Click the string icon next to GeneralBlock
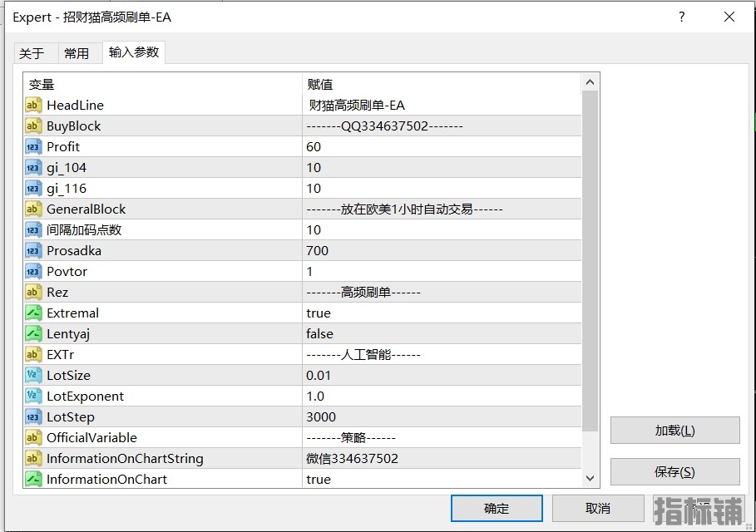The height and width of the screenshot is (532, 756). 33,209
